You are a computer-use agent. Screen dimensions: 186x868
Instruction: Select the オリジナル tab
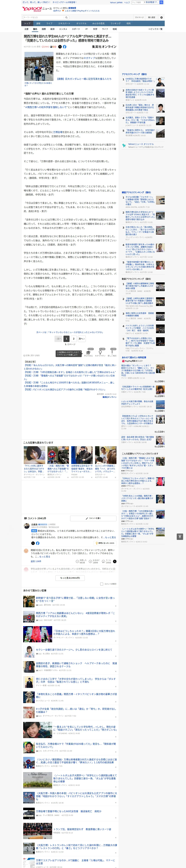[81, 24]
